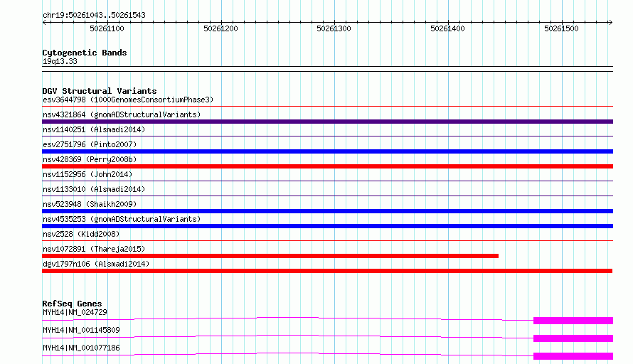The width and height of the screenshot is (633, 364).
Task: Open variant nsv4535253 (gnomADStructuralVariants) label
Action: tap(122, 219)
